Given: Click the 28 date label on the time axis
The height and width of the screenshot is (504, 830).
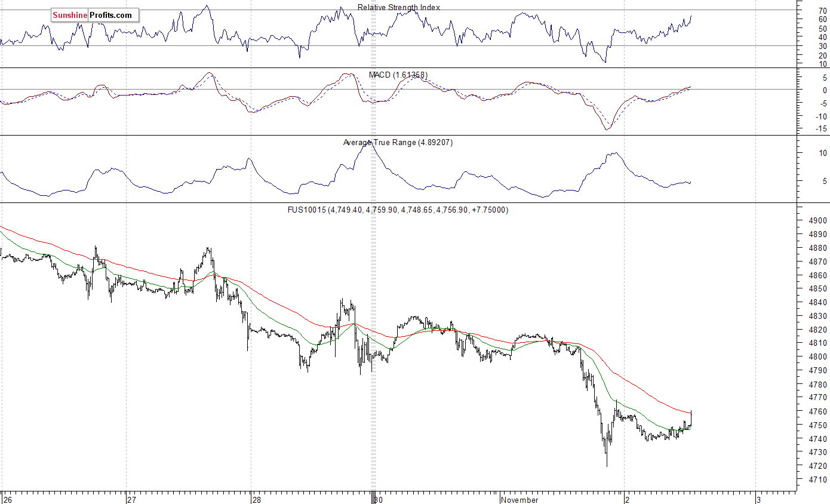Looking at the screenshot, I should coord(256,499).
